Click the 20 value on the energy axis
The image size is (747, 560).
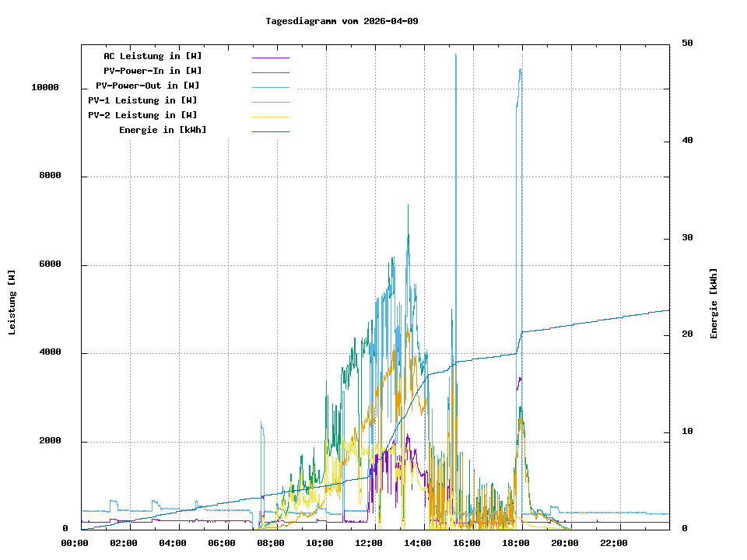(687, 334)
